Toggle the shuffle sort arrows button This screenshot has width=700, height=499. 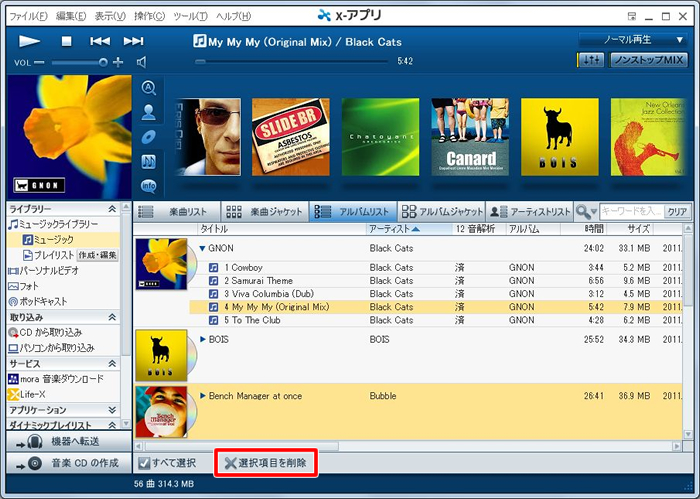click(591, 60)
